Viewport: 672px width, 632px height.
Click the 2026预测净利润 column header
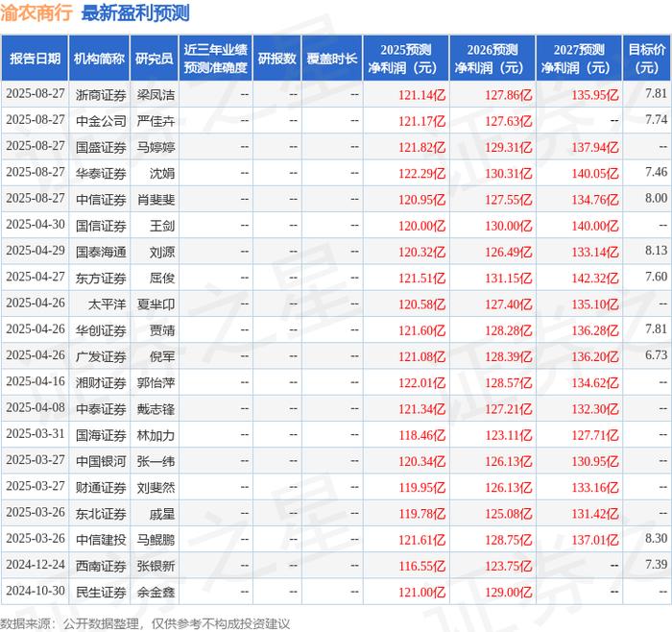(x=492, y=59)
